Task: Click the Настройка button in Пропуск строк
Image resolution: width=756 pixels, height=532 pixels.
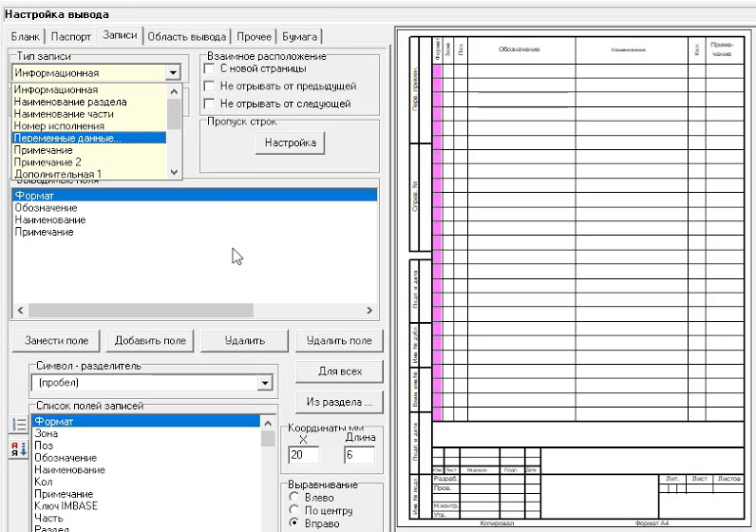Action: click(291, 142)
